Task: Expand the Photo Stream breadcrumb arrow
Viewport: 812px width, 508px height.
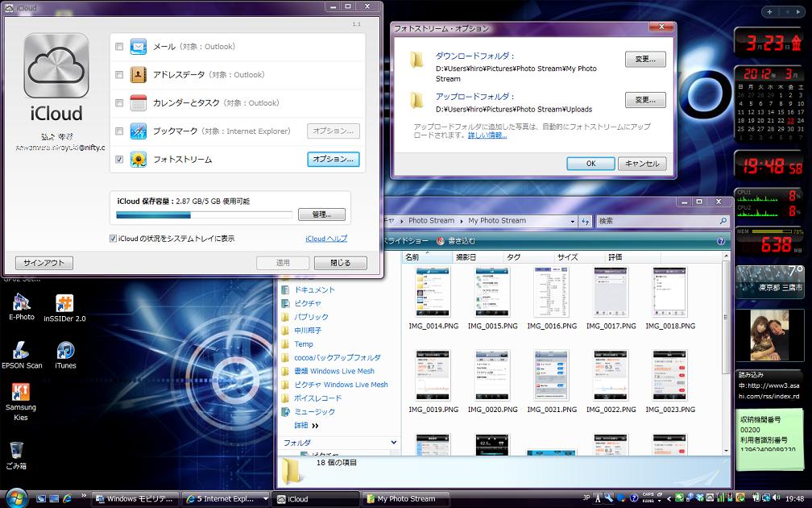Action: coord(461,221)
